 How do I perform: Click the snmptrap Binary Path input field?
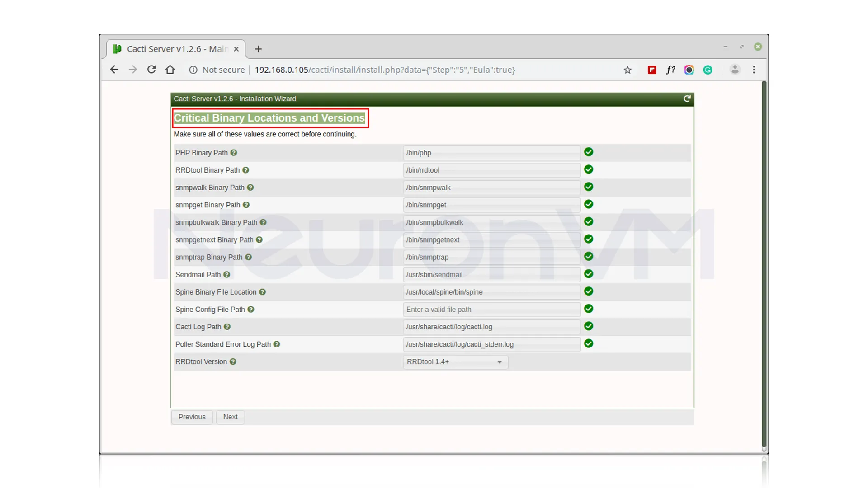[491, 257]
